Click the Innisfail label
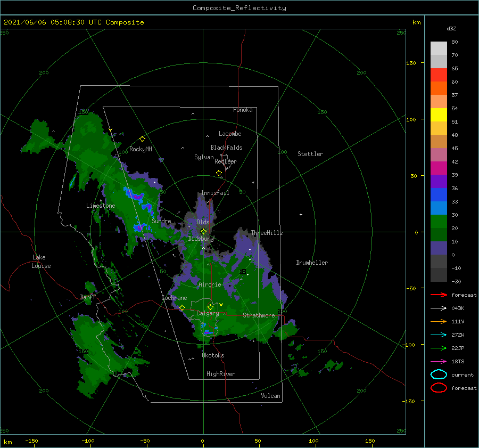Image resolution: width=479 pixels, height=448 pixels. click(215, 193)
